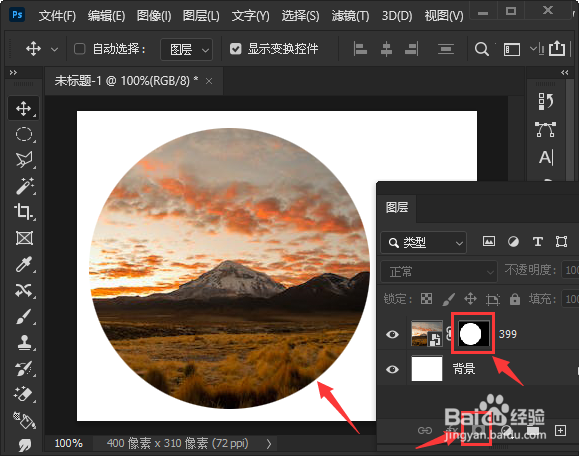579x456 pixels.
Task: Open 滤镜(T) menu
Action: 350,16
